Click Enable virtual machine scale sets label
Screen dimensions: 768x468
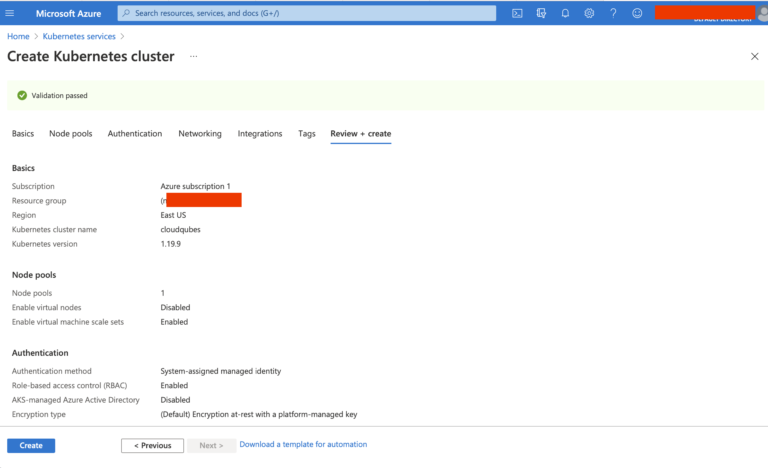pos(68,322)
